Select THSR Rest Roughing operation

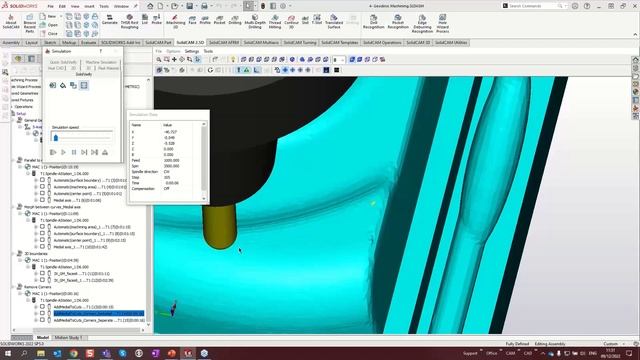point(129,21)
